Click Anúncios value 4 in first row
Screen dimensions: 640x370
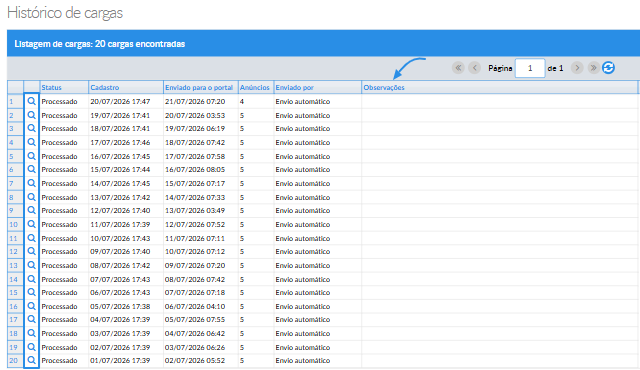242,101
